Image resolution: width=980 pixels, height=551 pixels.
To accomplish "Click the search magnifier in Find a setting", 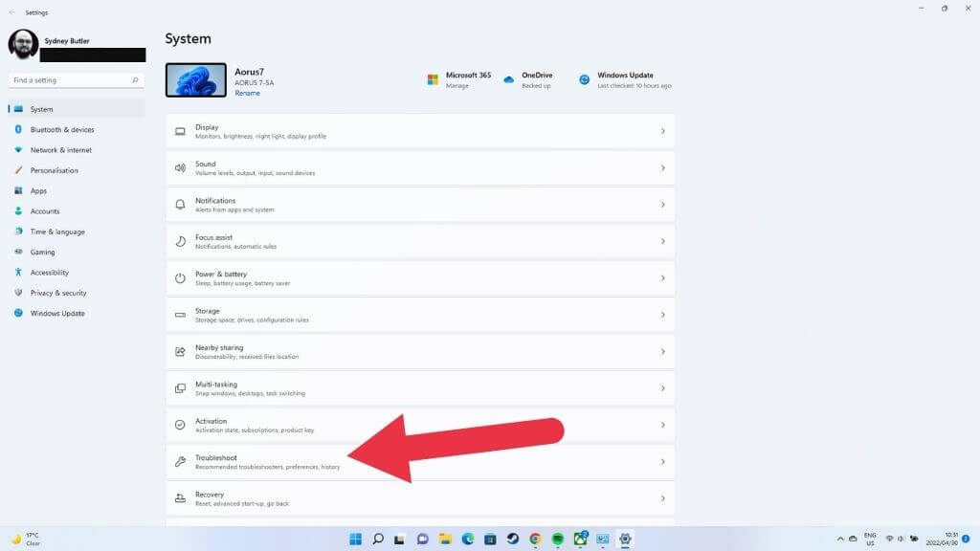I will [x=135, y=80].
